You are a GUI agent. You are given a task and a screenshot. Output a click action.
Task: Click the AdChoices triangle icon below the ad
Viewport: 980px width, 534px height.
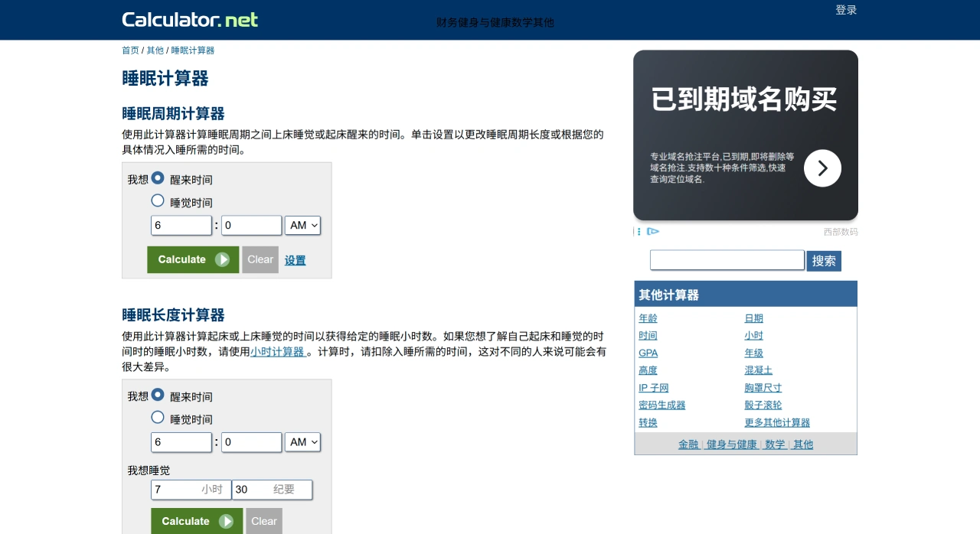click(x=653, y=231)
